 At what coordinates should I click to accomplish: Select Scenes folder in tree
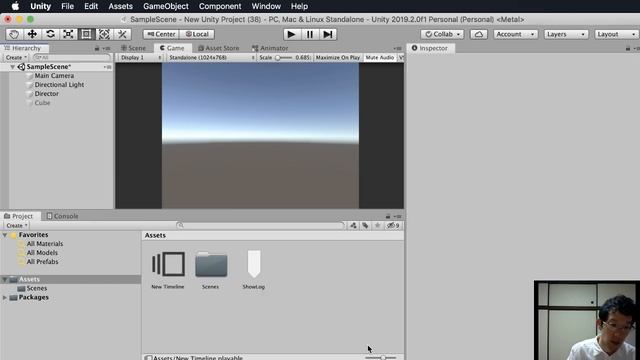37,288
